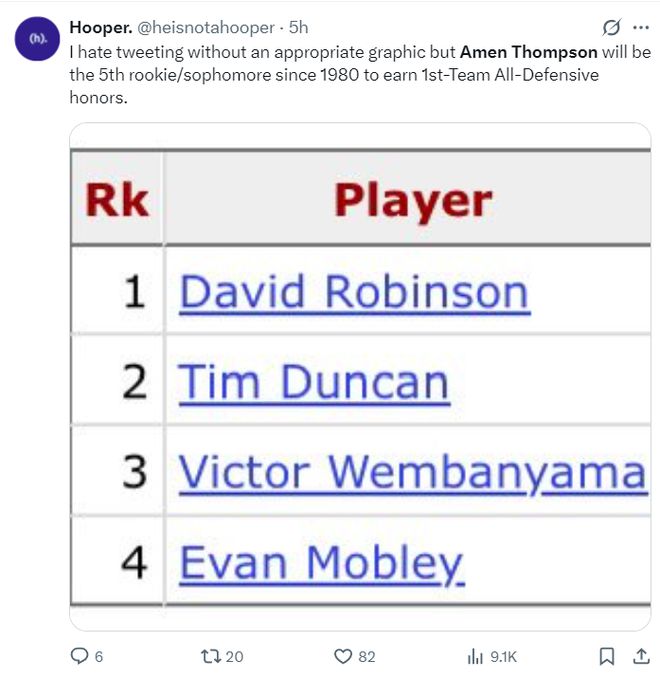This screenshot has width=660, height=678.
Task: Like the tweet with the heart icon
Action: (x=343, y=656)
